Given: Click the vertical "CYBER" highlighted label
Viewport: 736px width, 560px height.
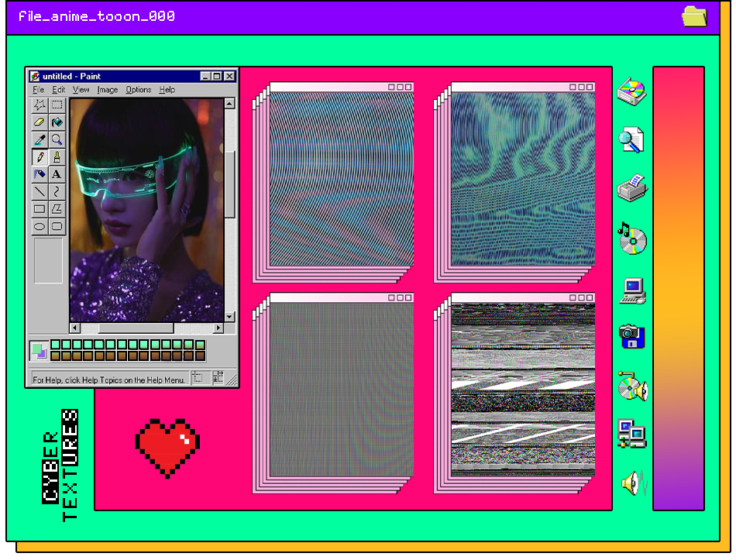Looking at the screenshot, I should 50,468.
